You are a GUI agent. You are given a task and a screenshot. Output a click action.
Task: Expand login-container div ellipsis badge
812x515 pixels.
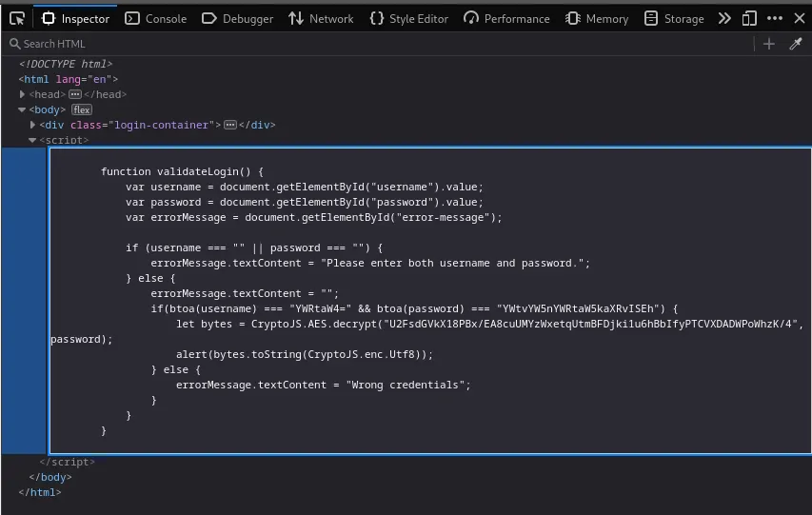[230, 125]
